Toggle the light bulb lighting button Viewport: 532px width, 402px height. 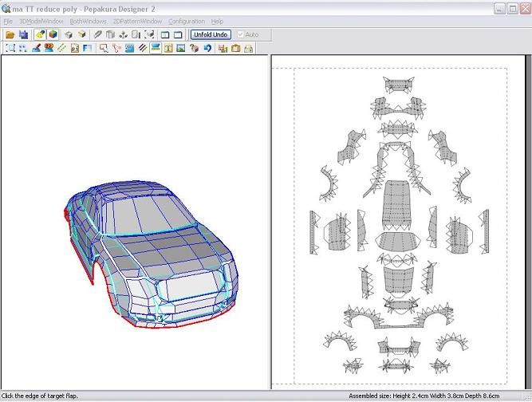point(40,35)
